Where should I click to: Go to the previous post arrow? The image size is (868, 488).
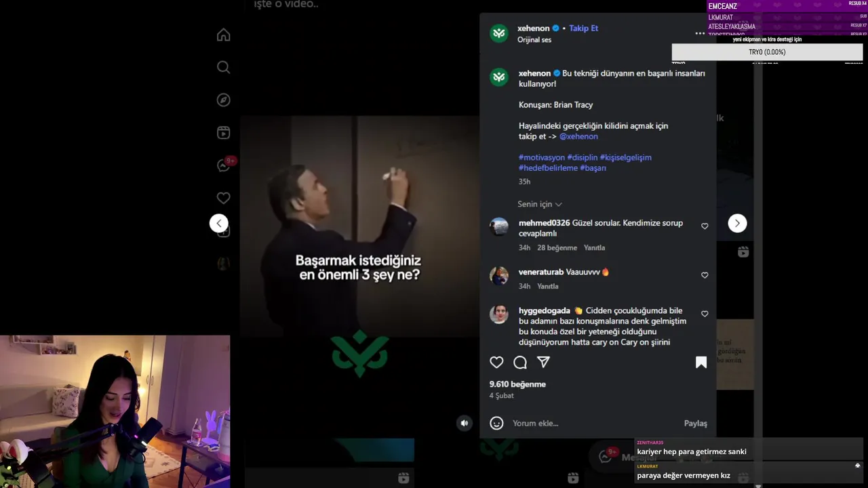pos(218,223)
